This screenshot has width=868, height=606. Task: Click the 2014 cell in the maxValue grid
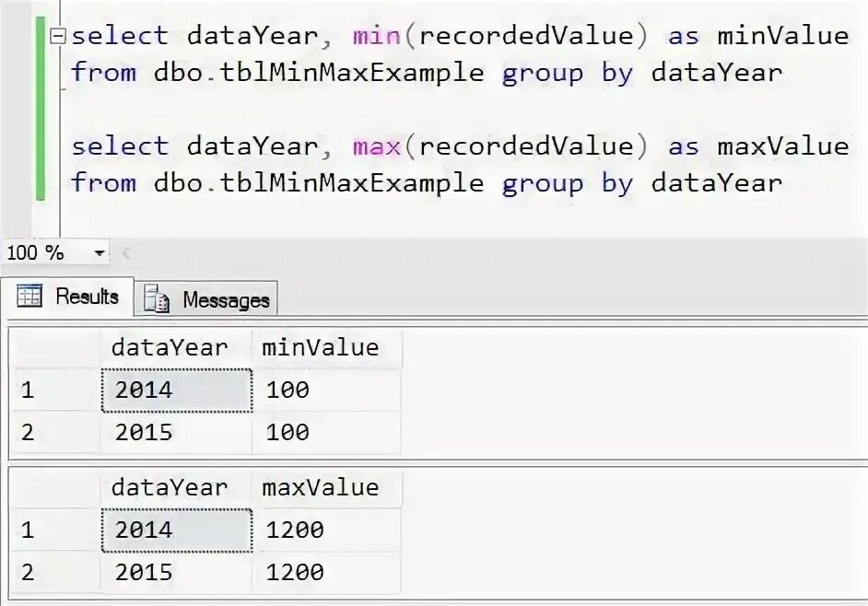coord(175,530)
